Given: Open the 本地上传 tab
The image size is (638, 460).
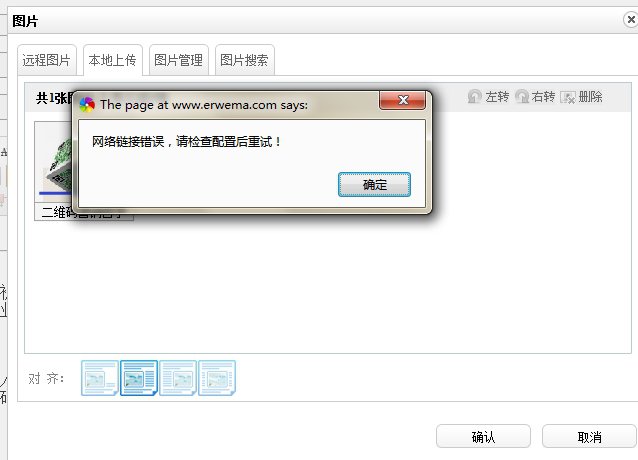Looking at the screenshot, I should (x=113, y=60).
